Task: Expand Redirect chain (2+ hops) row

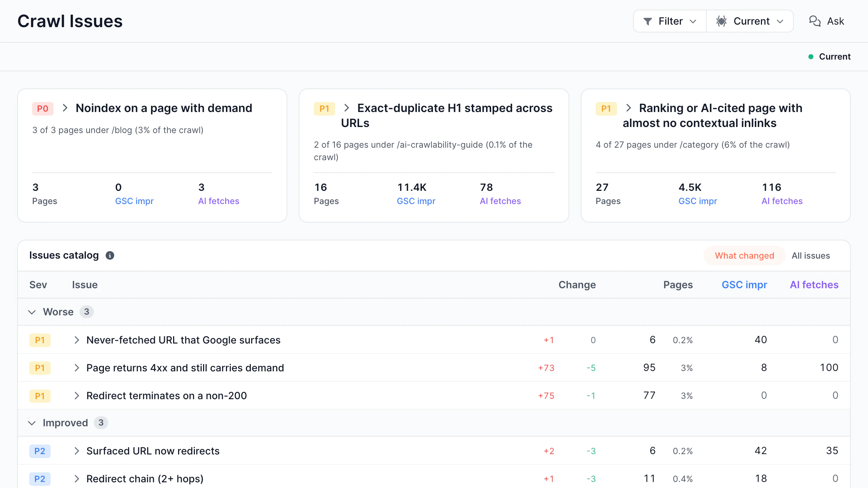Action: point(76,479)
